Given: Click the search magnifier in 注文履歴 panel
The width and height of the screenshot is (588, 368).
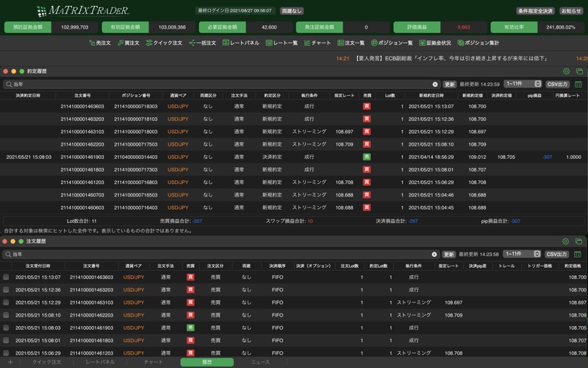Looking at the screenshot, I should pos(8,254).
